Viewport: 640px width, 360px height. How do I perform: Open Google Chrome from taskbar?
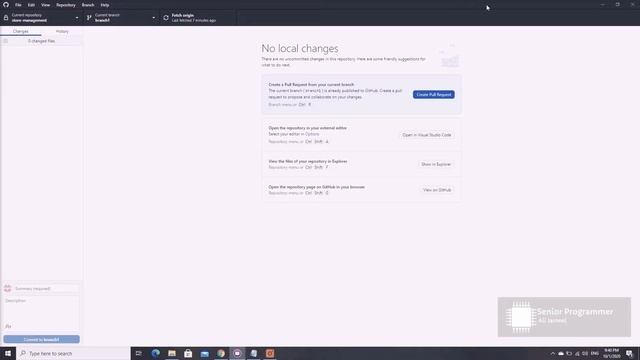[x=221, y=353]
